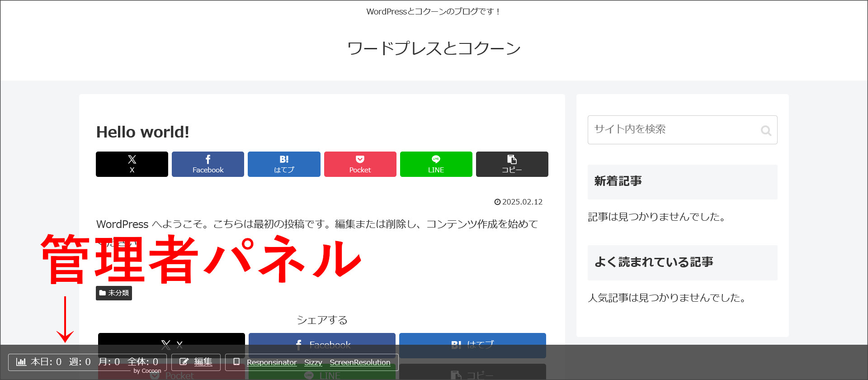Click the 2025.02.12 post date
The image size is (868, 380).
(x=522, y=202)
